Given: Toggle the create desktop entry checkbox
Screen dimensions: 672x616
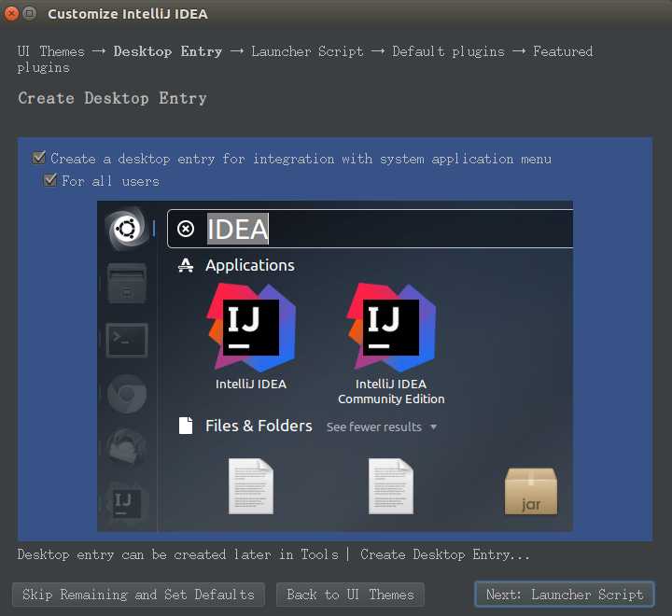Looking at the screenshot, I should click(39, 158).
